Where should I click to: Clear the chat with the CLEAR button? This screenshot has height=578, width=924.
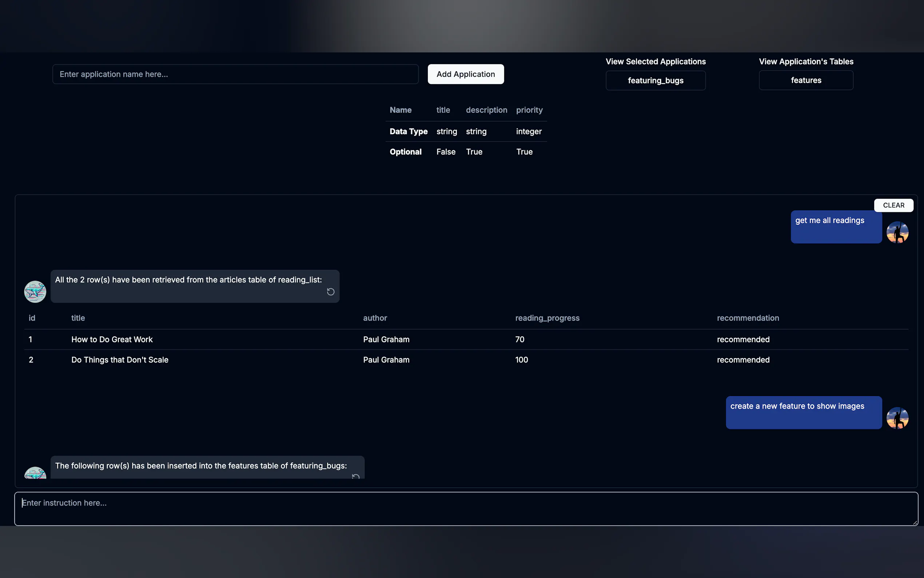point(893,205)
